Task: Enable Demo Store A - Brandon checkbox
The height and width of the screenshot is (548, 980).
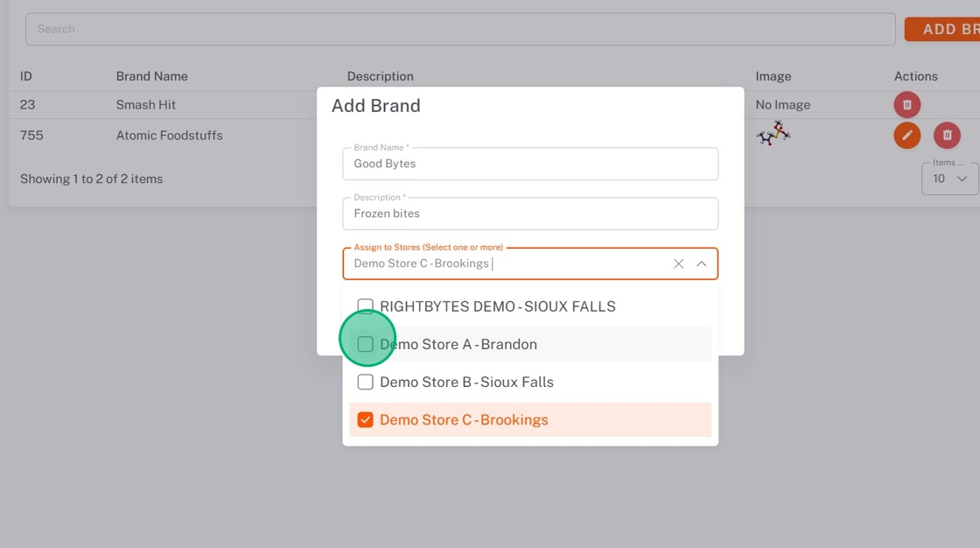Action: tap(366, 344)
